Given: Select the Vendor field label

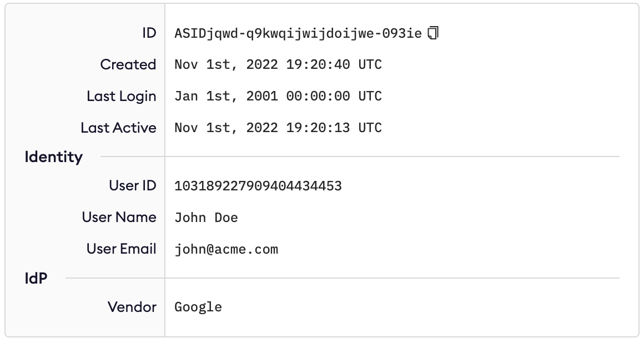Looking at the screenshot, I should (x=132, y=306).
